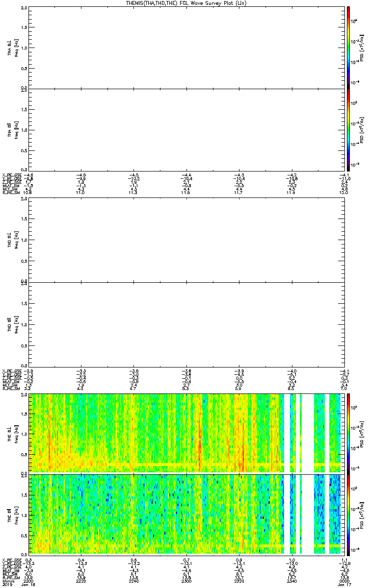Click the THE ephemeris X_RE_GSE value 1.1
The image size is (368, 588).
tap(344, 560)
